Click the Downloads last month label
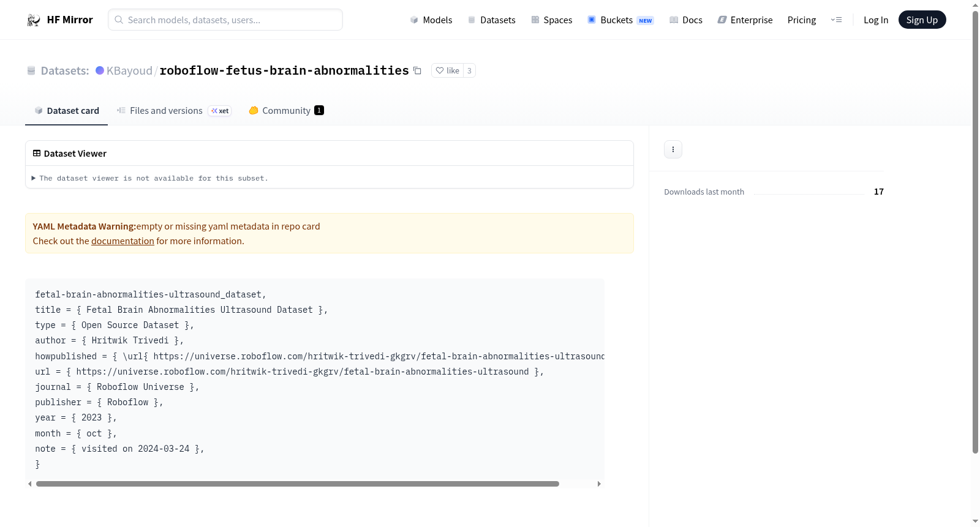This screenshot has width=980, height=527. pyautogui.click(x=704, y=192)
